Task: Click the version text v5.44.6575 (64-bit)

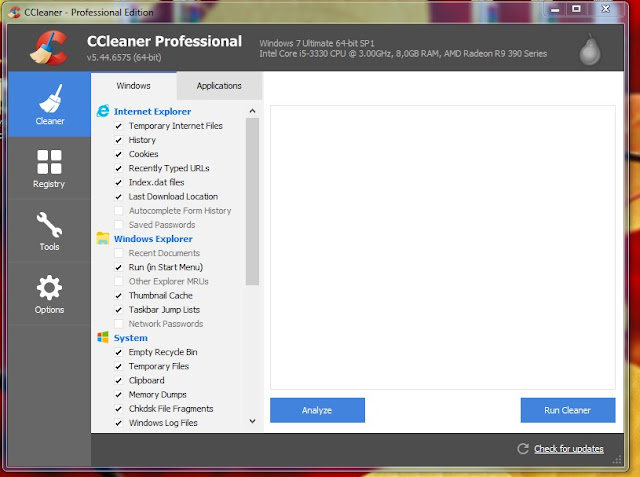Action: point(124,58)
